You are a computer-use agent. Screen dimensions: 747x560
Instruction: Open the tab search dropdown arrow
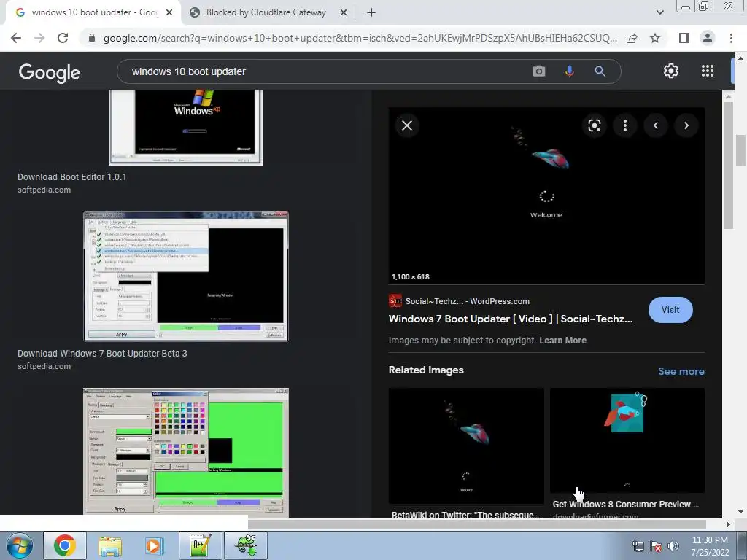click(659, 12)
